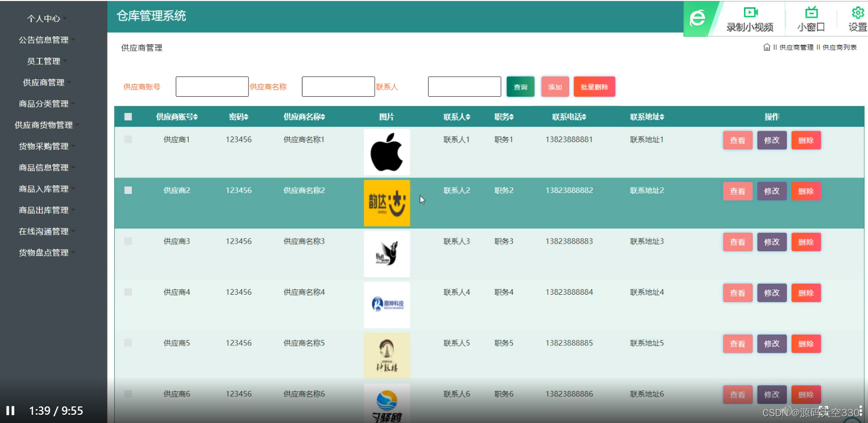Screen dimensions: 868x423
Task: Click the 添加 add button
Action: (x=555, y=87)
